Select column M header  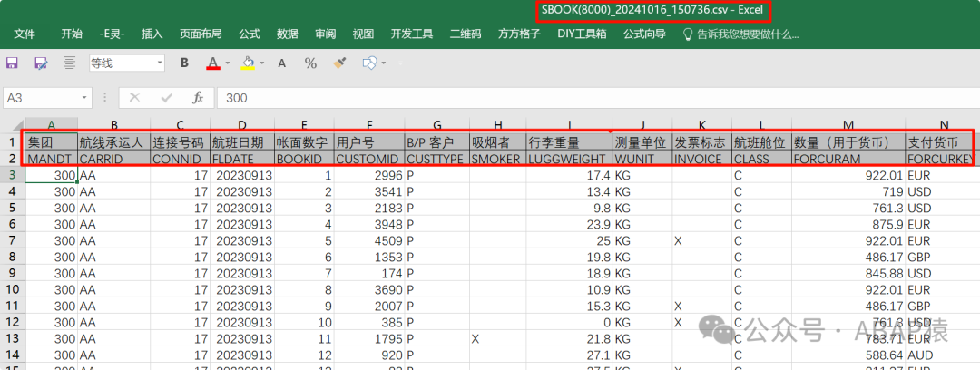pos(848,125)
